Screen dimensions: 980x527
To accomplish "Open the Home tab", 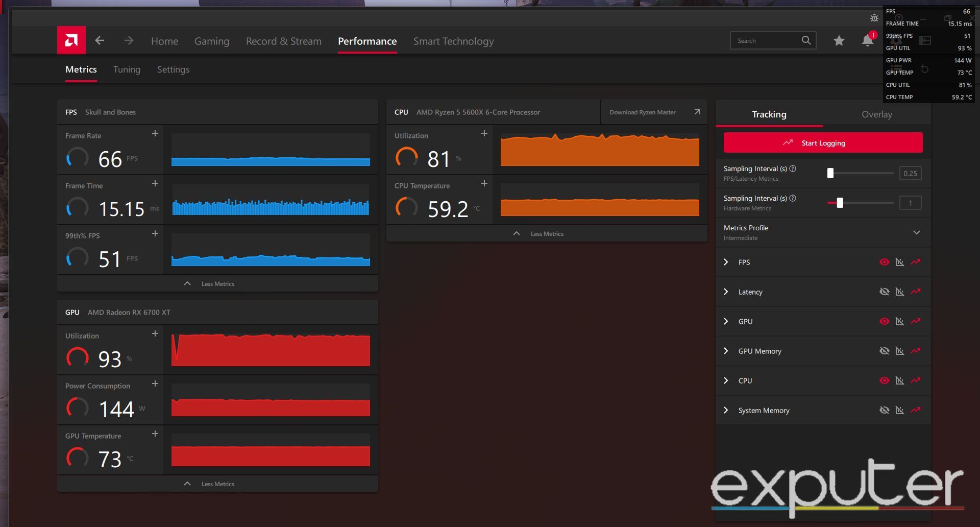I will tap(164, 41).
